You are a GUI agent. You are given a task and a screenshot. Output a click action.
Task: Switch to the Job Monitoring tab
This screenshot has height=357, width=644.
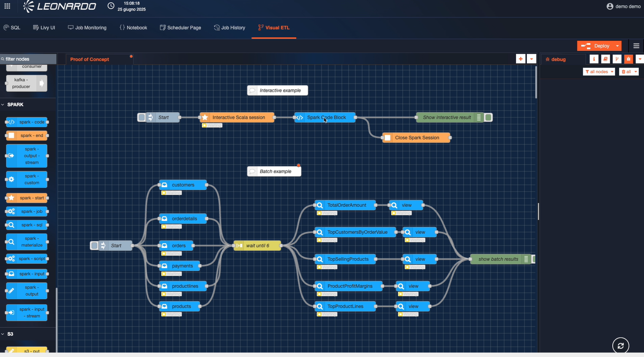click(87, 28)
